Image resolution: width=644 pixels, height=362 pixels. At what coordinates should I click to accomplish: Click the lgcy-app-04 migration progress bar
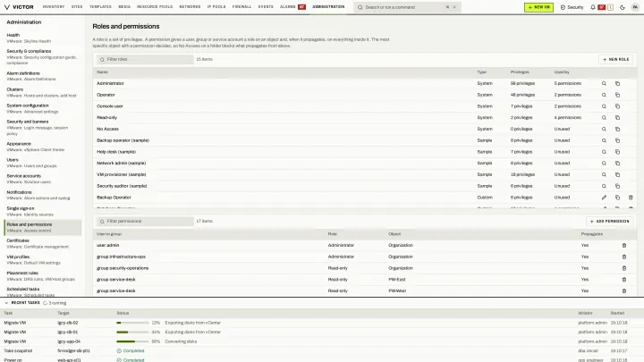132,341
